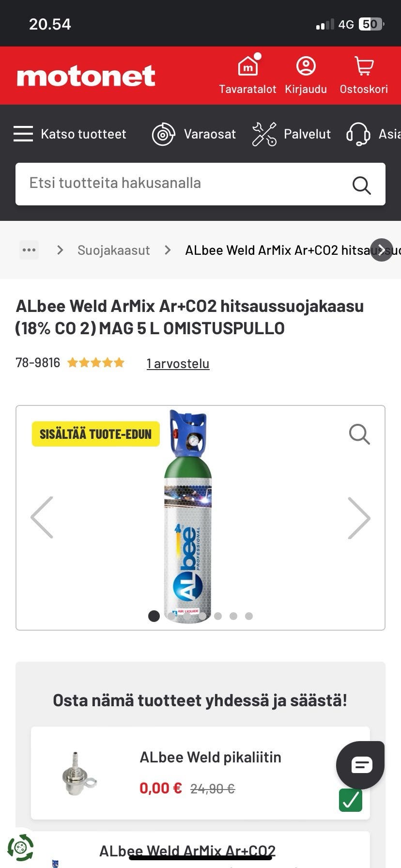Focus the Etsi tuotteita hakusanalla field

(x=200, y=184)
